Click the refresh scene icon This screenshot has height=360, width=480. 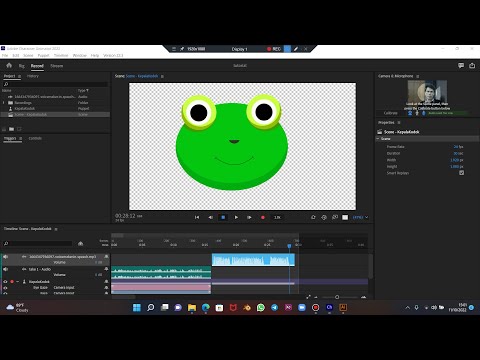click(313, 217)
